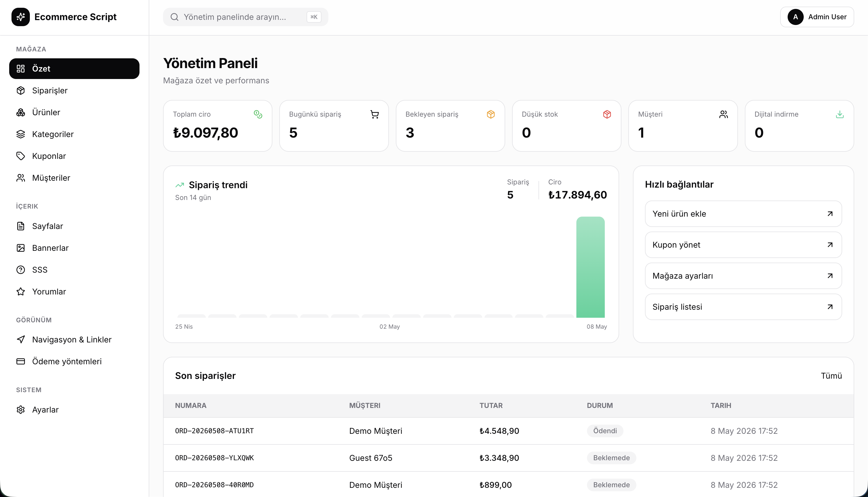Click Tümü link in Son siparişler
The height and width of the screenshot is (497, 868).
point(831,375)
